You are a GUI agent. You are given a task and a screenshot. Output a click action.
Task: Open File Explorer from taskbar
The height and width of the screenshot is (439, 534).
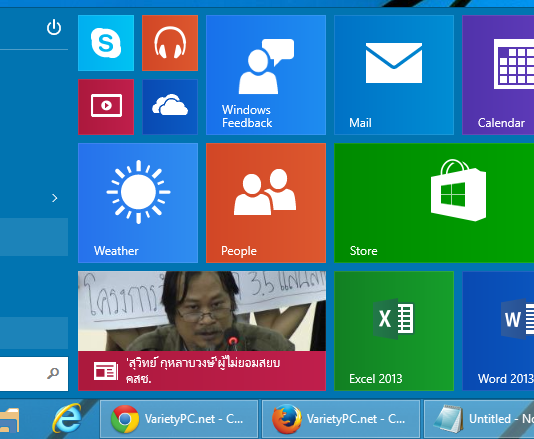10,420
